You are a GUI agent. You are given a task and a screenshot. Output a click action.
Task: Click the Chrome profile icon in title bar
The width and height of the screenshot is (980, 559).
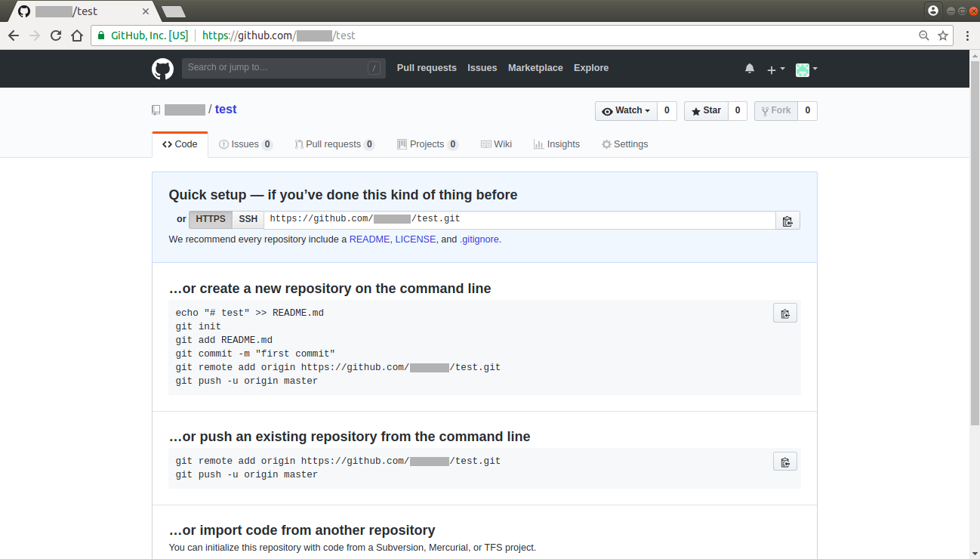tap(933, 11)
